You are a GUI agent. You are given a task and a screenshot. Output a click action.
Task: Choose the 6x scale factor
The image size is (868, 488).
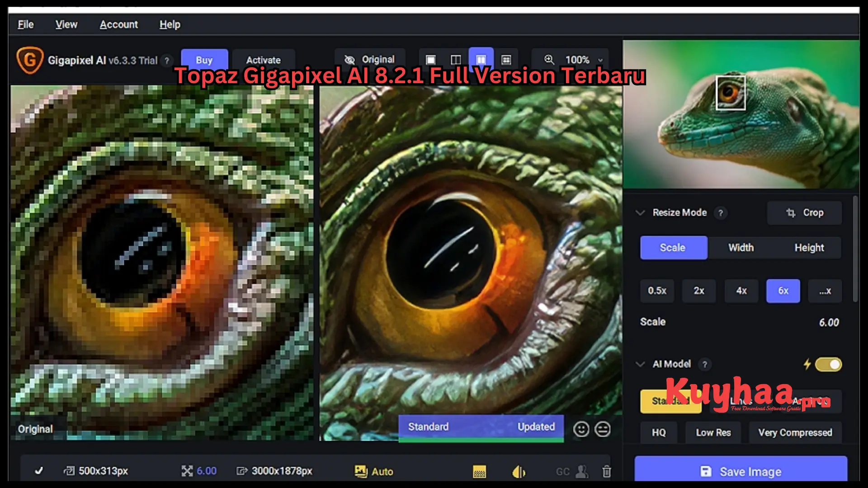point(783,291)
